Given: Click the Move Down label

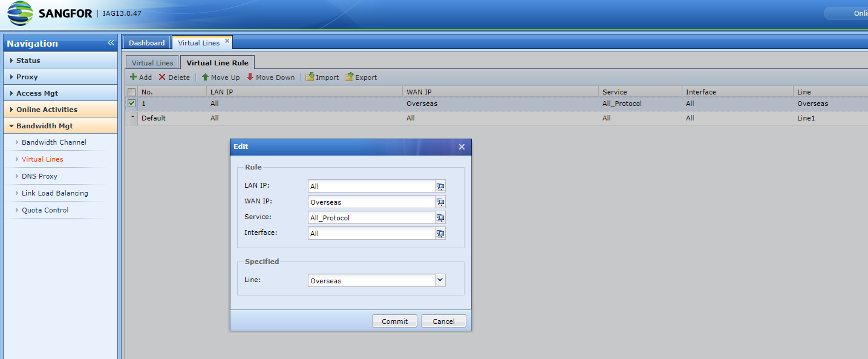Looking at the screenshot, I should click(x=275, y=77).
